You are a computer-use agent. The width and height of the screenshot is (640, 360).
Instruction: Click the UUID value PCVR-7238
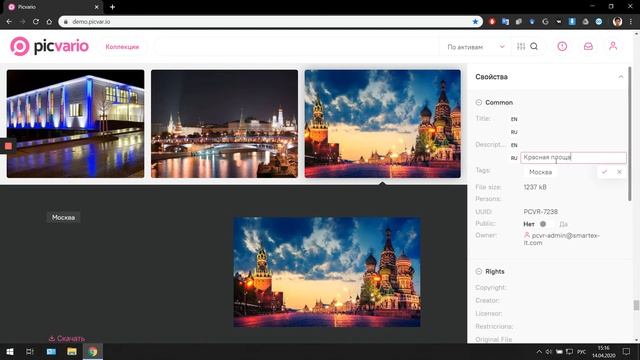[540, 211]
